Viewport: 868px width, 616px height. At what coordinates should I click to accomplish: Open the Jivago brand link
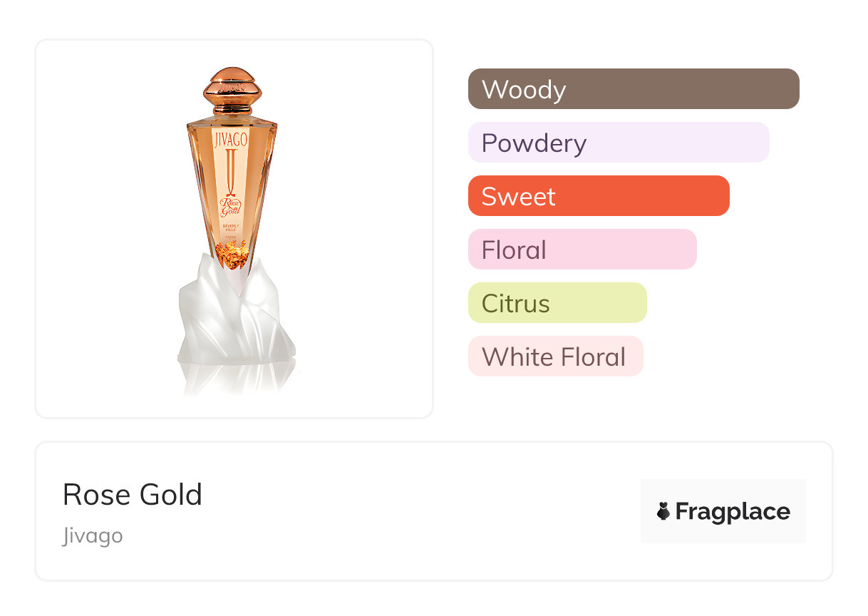coord(93,535)
